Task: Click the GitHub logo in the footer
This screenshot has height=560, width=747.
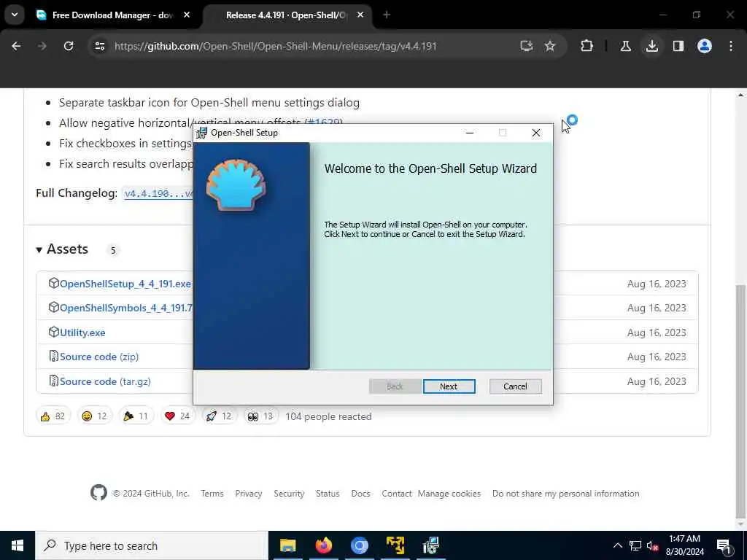Action: pos(98,493)
